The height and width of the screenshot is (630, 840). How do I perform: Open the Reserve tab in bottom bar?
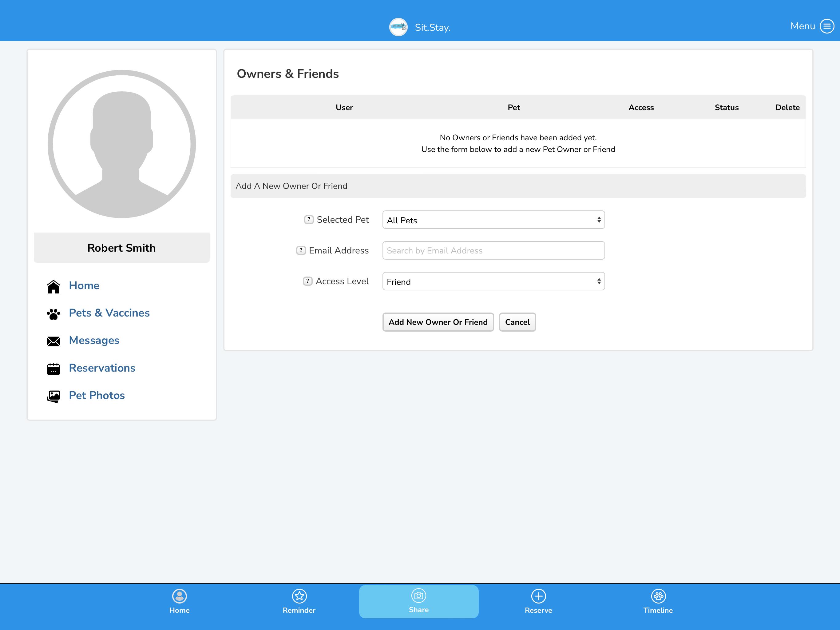pos(538,601)
